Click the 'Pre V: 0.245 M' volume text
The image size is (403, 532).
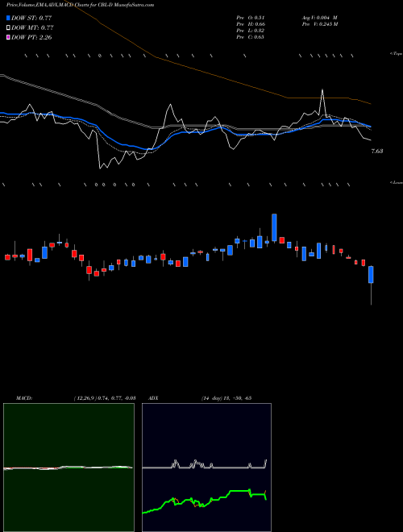[319, 24]
